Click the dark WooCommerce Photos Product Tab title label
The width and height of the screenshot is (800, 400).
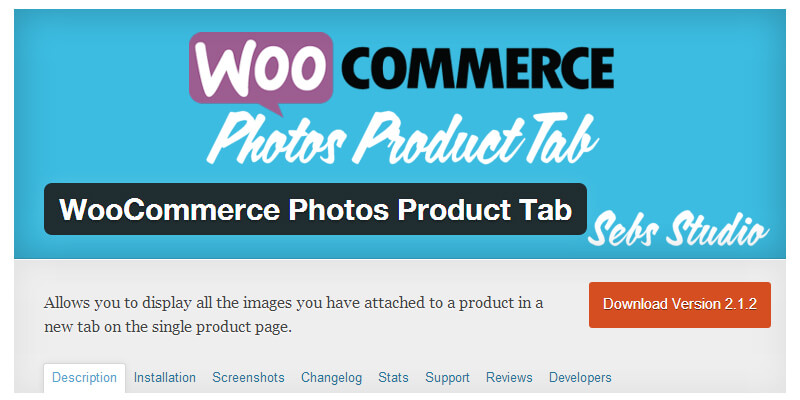click(x=315, y=209)
